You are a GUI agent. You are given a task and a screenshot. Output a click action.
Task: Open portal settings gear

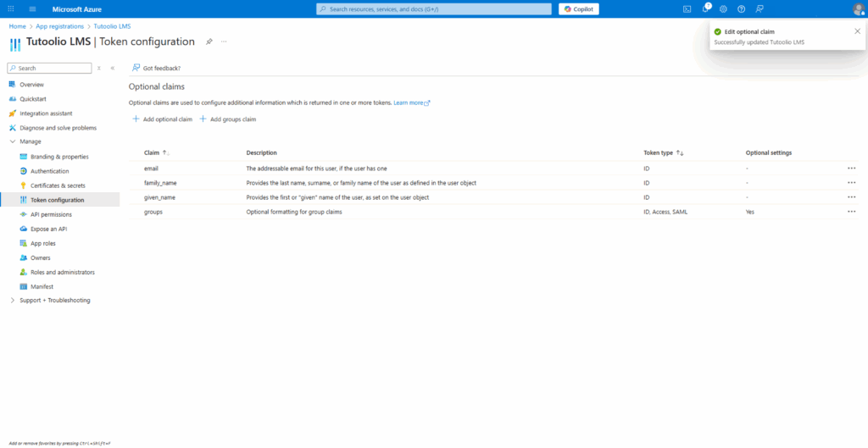click(x=723, y=8)
